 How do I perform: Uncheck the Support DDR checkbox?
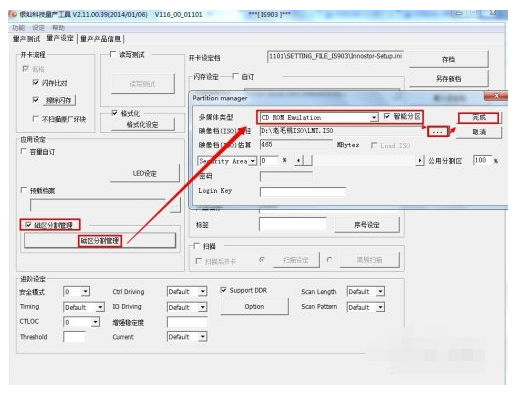[x=223, y=290]
